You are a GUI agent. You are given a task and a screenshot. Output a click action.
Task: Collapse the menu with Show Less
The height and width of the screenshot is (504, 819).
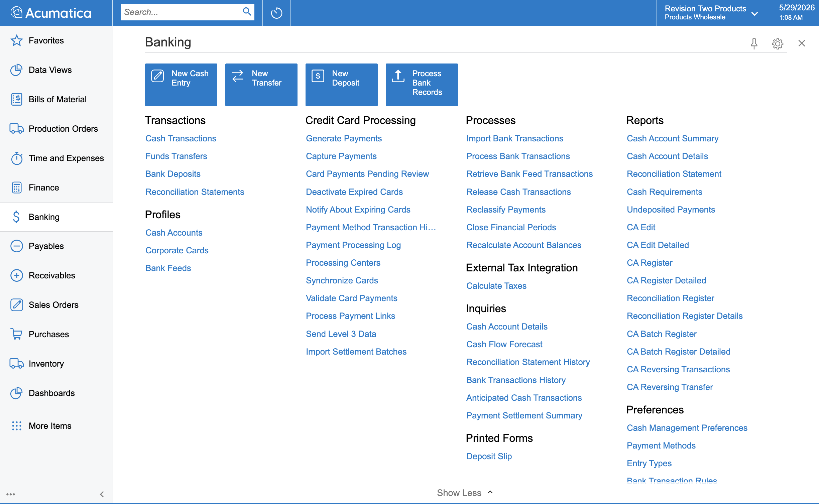(x=465, y=493)
